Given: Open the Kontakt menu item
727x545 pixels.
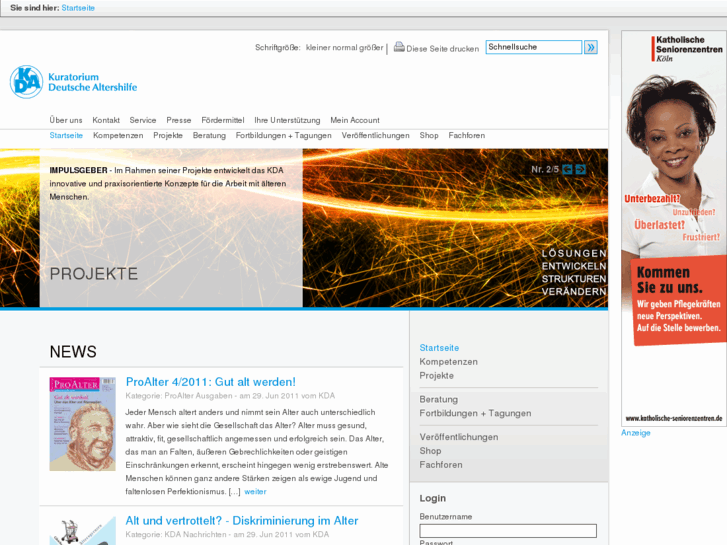Looking at the screenshot, I should tap(106, 120).
